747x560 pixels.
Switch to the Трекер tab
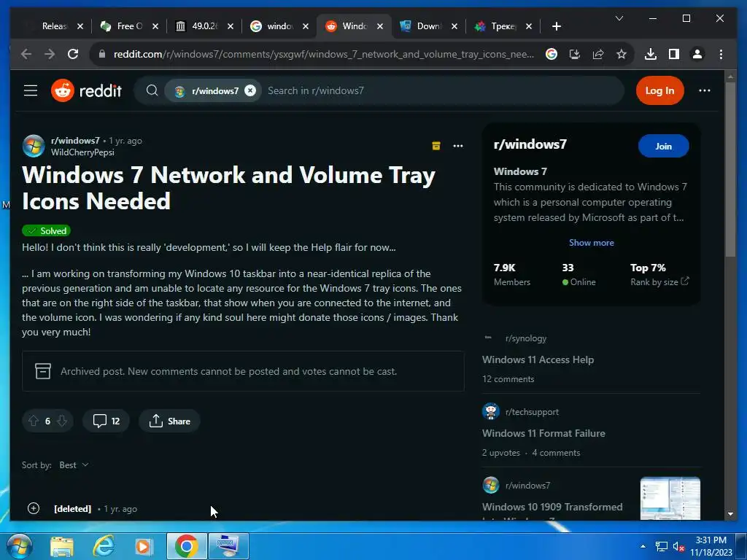[503, 26]
